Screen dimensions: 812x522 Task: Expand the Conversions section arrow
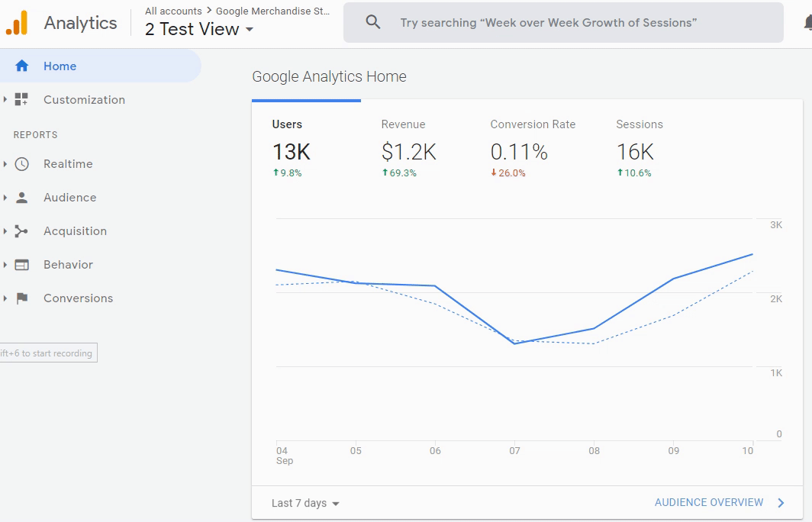click(x=5, y=298)
